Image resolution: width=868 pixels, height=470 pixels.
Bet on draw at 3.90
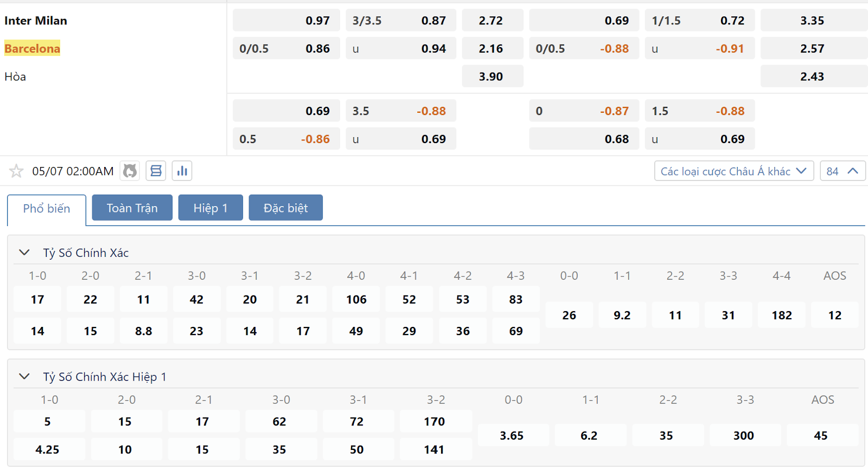493,76
